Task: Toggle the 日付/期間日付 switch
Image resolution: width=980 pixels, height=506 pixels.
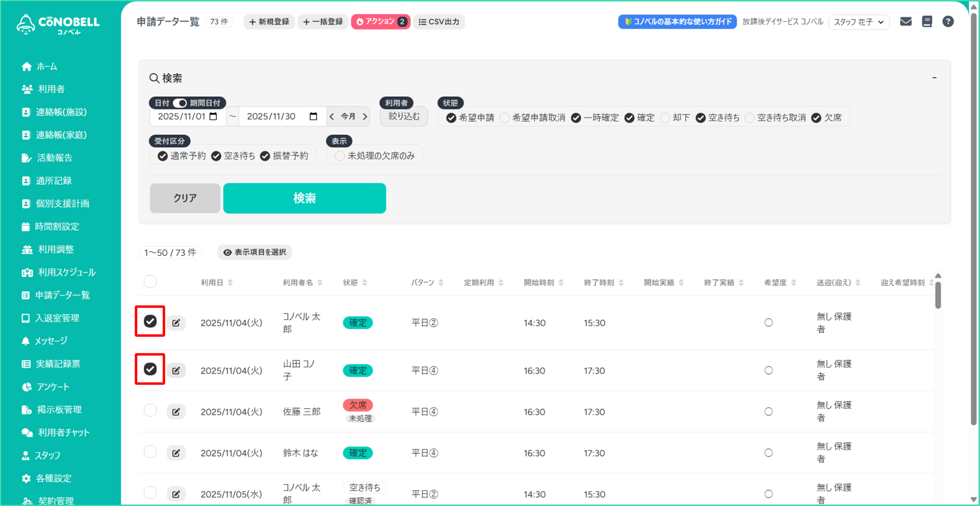Action: pyautogui.click(x=180, y=103)
